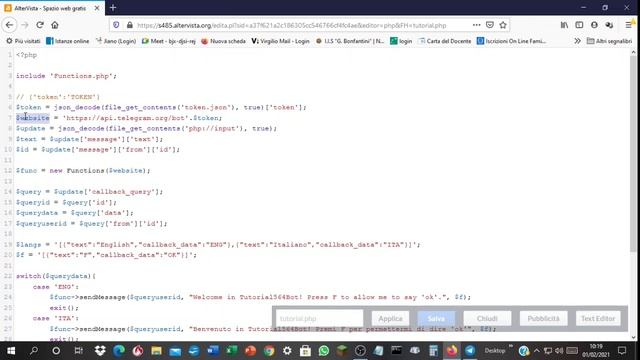This screenshot has width=640, height=360.
Task: Open PowerPoint from taskbar
Action: tap(250, 351)
